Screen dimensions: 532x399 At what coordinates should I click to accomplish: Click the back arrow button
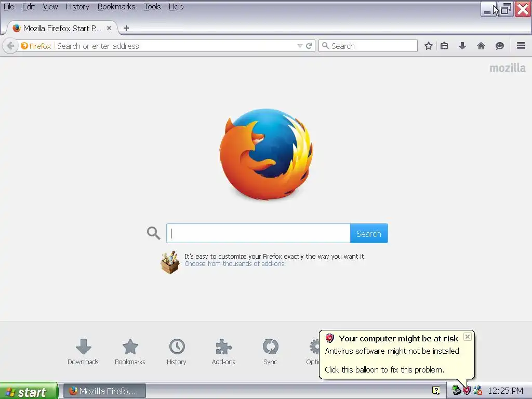(x=10, y=46)
